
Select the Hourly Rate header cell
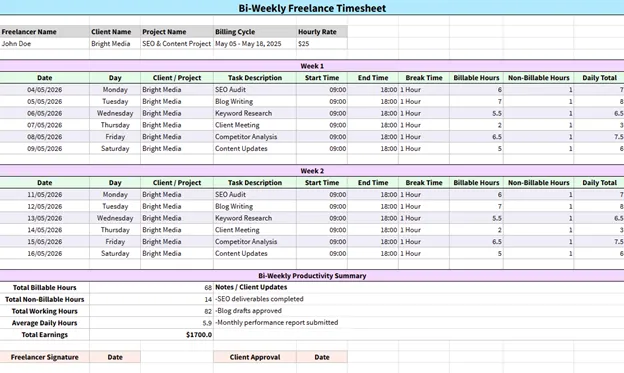click(x=322, y=32)
